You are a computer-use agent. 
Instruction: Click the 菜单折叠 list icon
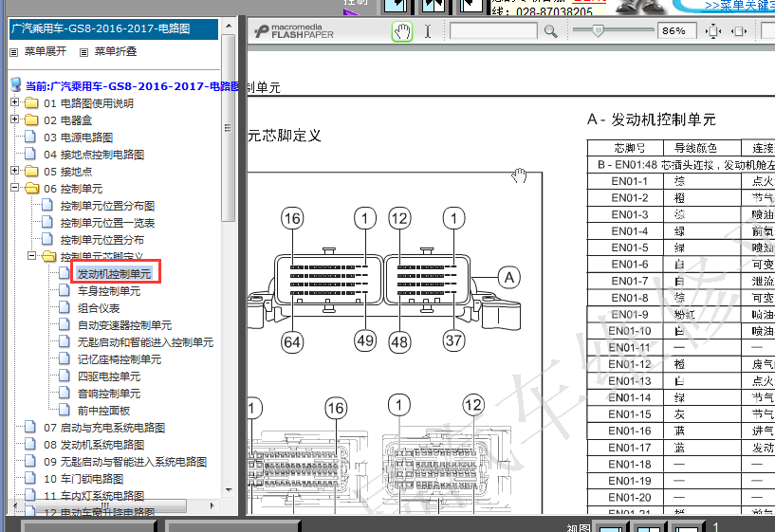84,52
